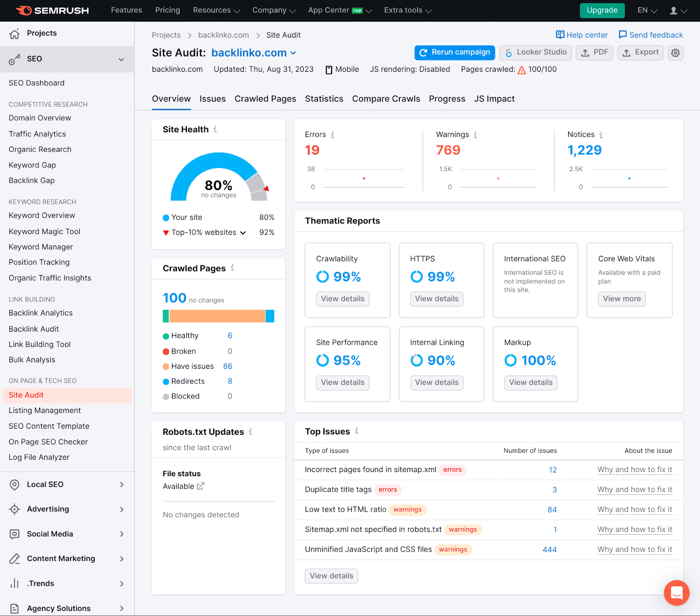The height and width of the screenshot is (616, 700).
Task: Click .Trends bar chart icon
Action: tap(14, 584)
